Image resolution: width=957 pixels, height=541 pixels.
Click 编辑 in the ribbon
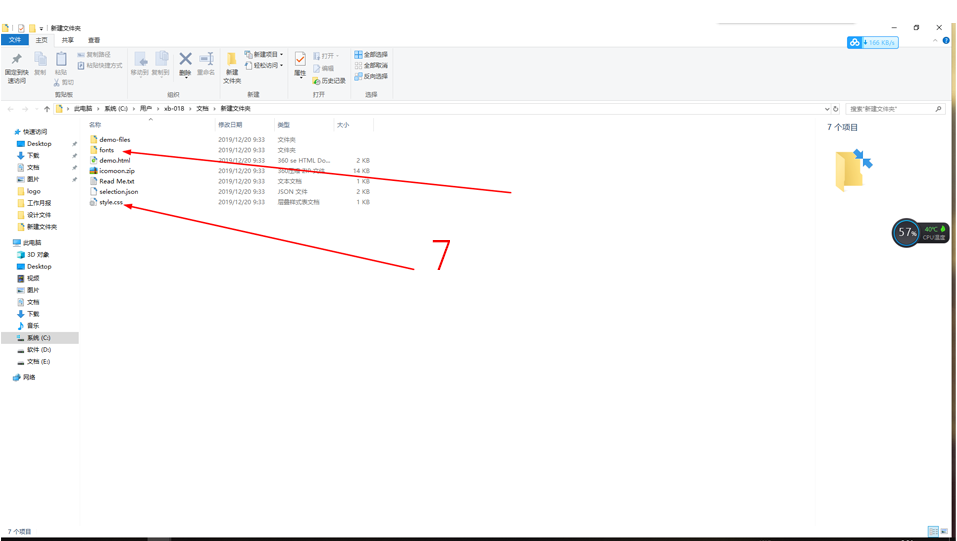[x=323, y=68]
